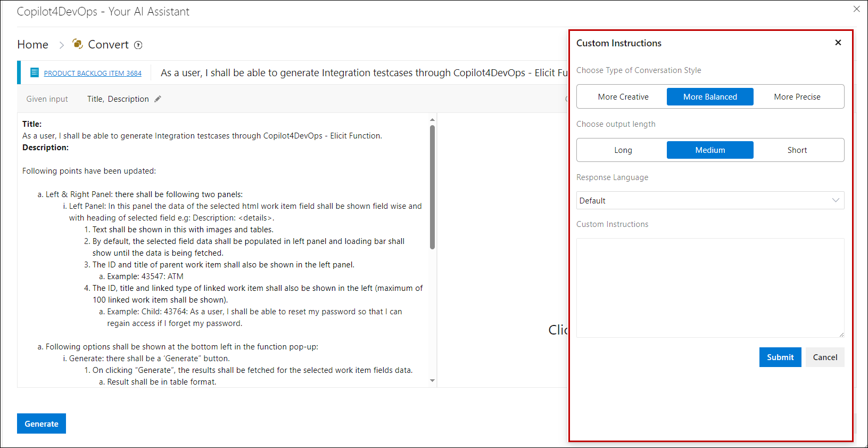Open Product Backlog Item 3684 link
This screenshot has width=868, height=448.
coord(93,74)
